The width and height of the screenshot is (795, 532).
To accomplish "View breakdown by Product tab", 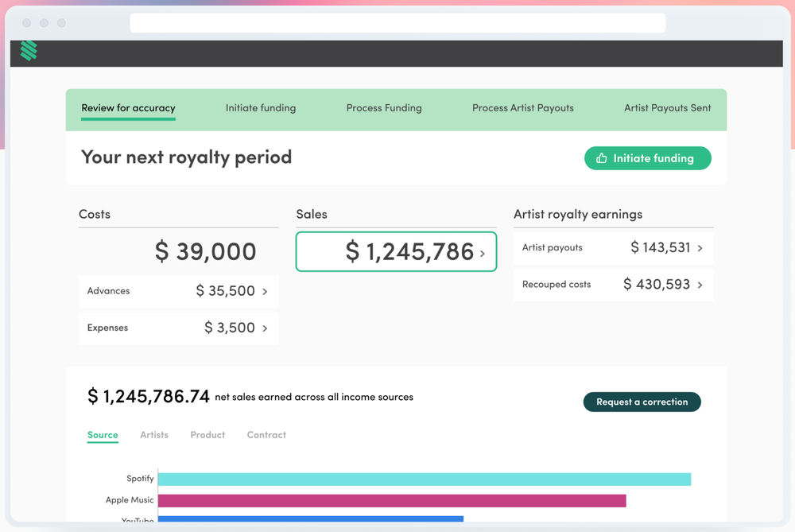I will (x=207, y=435).
